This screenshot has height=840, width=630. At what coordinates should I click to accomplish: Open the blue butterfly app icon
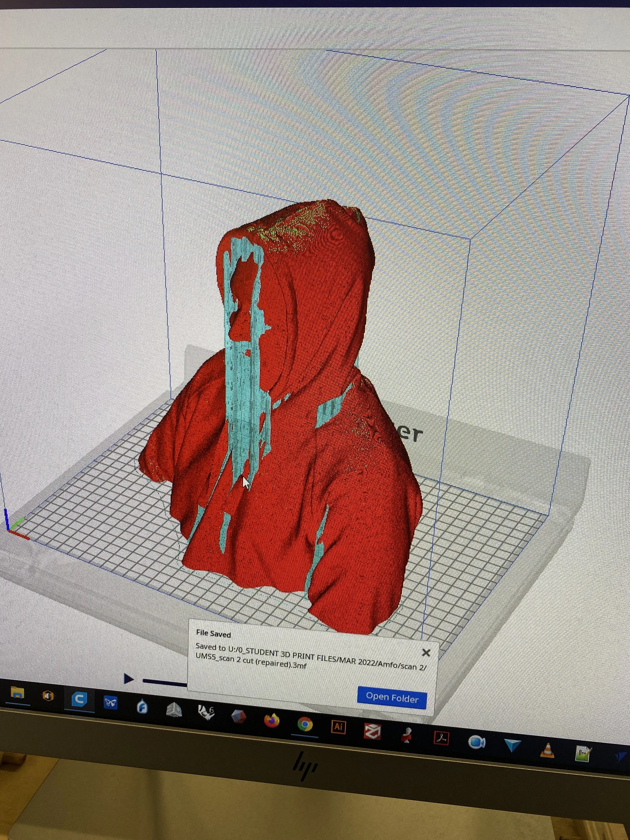(x=111, y=703)
